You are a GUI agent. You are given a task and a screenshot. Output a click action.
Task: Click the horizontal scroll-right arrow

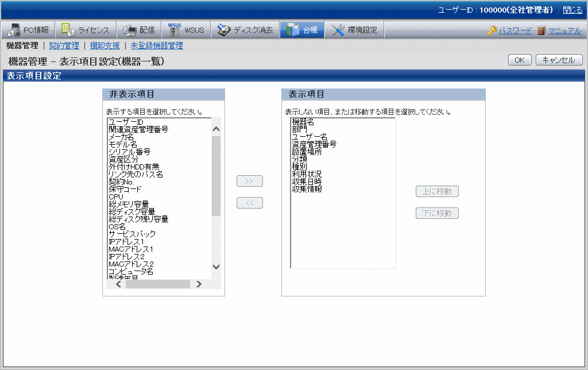[x=199, y=284]
